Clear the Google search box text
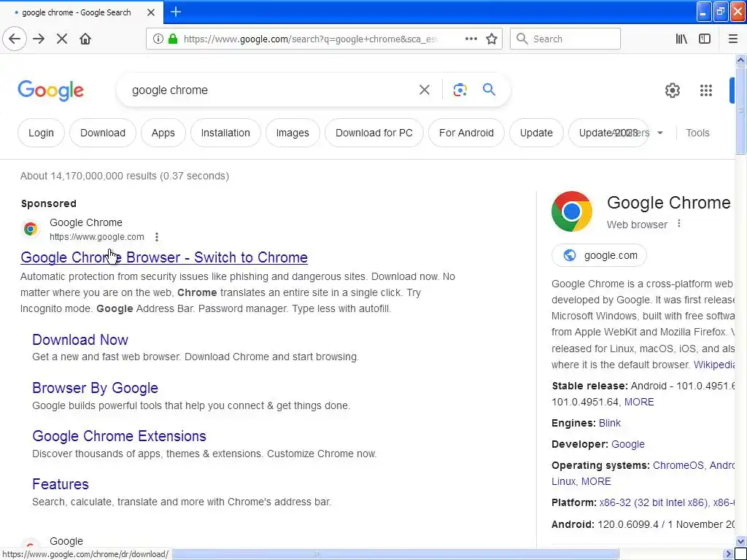The height and width of the screenshot is (560, 747). tap(424, 90)
